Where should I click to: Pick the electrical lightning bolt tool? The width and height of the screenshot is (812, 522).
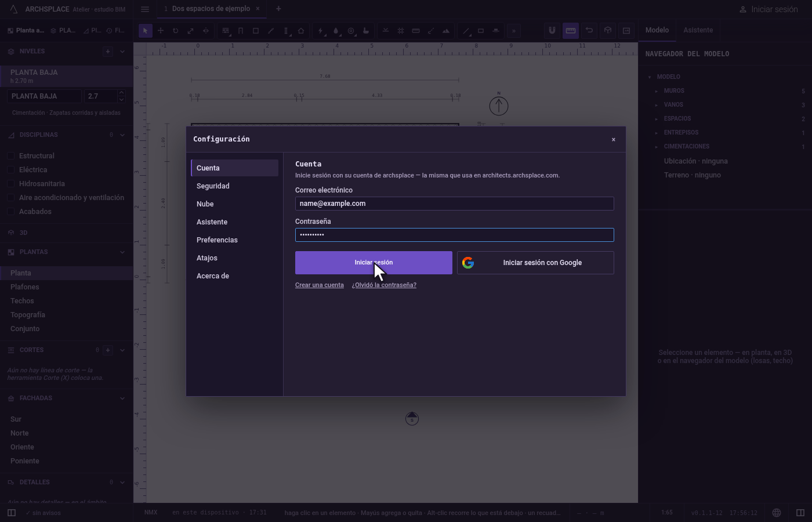click(x=321, y=31)
